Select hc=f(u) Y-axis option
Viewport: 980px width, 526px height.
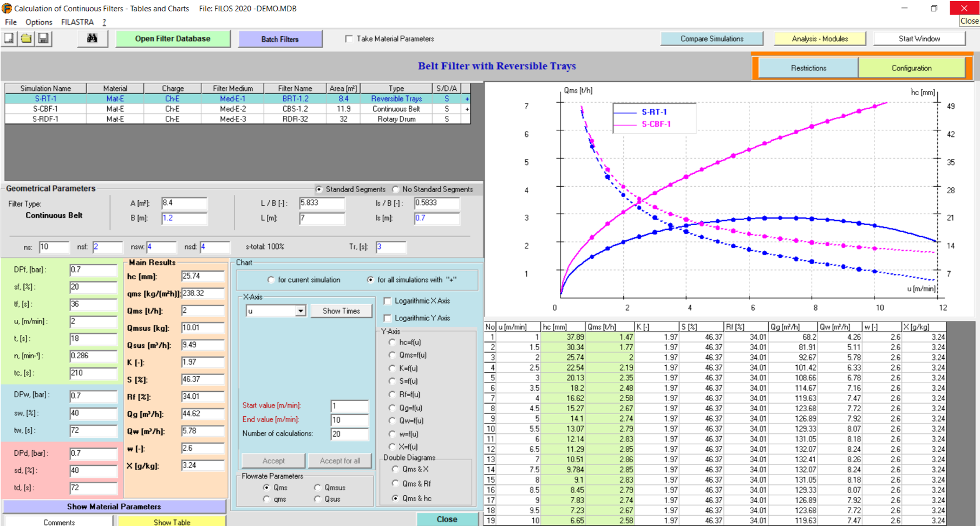click(x=392, y=342)
